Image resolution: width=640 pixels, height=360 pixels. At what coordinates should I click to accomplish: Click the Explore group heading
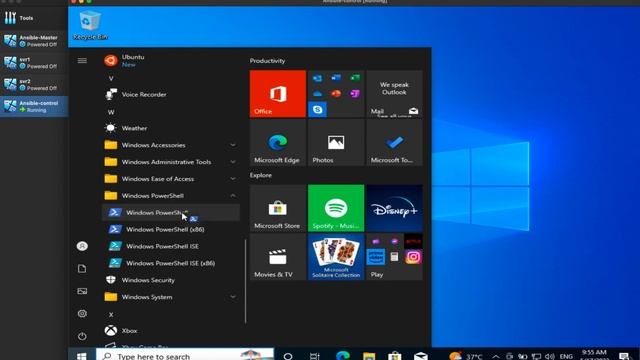point(261,175)
